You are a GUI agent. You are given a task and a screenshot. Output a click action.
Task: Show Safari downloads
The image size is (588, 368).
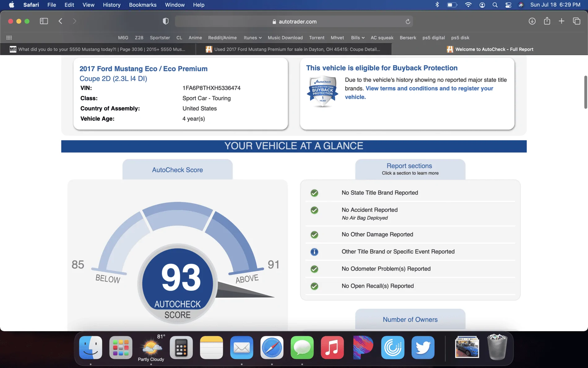coord(532,21)
